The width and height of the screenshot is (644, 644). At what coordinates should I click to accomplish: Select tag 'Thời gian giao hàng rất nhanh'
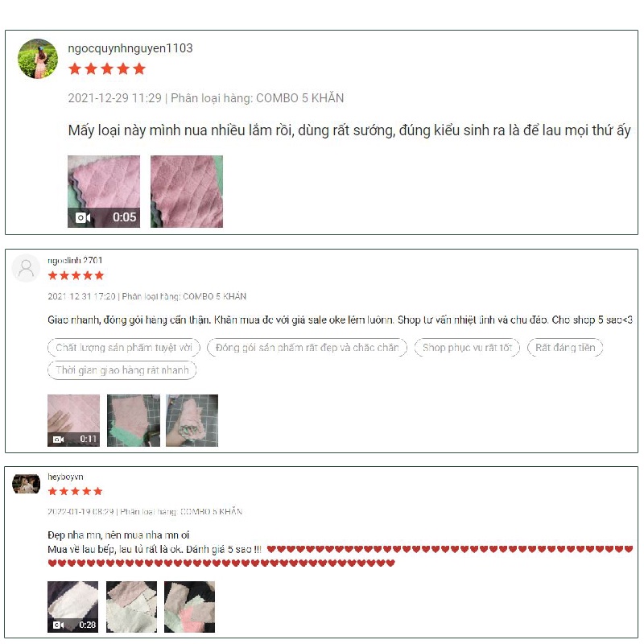point(122,370)
